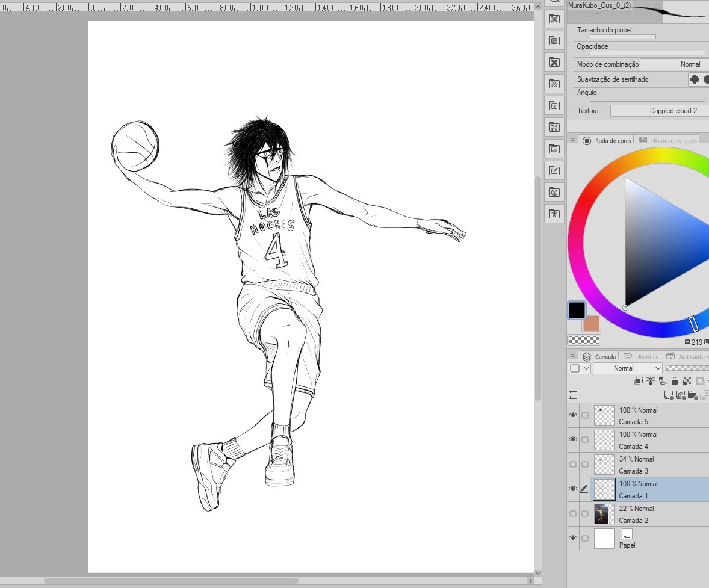Click the layer opacity checkered slider
Screen dimensions: 709x588
687,368
